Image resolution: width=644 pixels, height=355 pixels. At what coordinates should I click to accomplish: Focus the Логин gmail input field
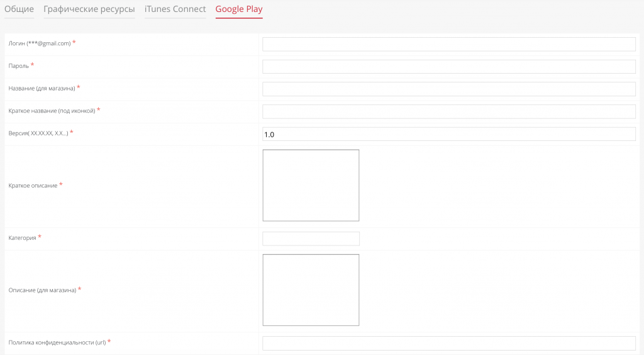click(449, 44)
